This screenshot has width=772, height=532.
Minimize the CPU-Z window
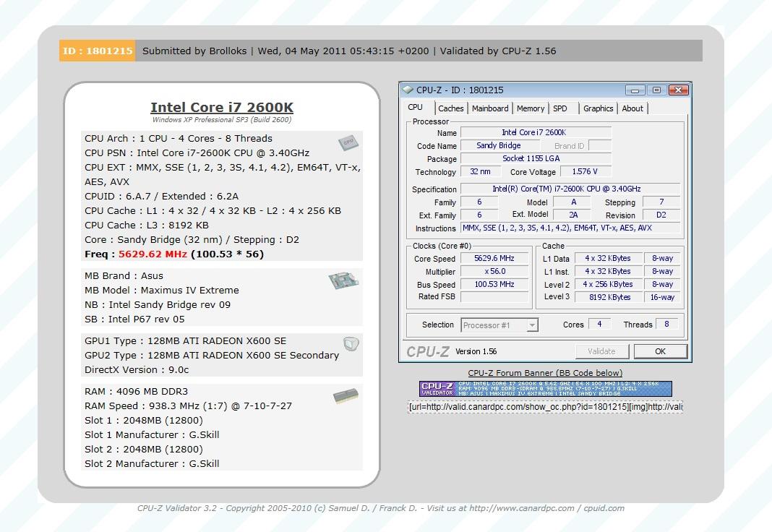click(635, 90)
